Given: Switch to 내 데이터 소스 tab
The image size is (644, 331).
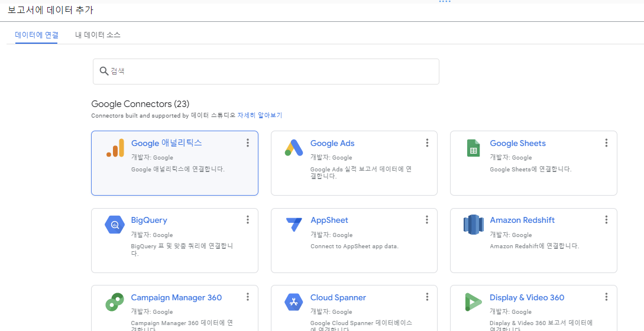Looking at the screenshot, I should point(98,35).
